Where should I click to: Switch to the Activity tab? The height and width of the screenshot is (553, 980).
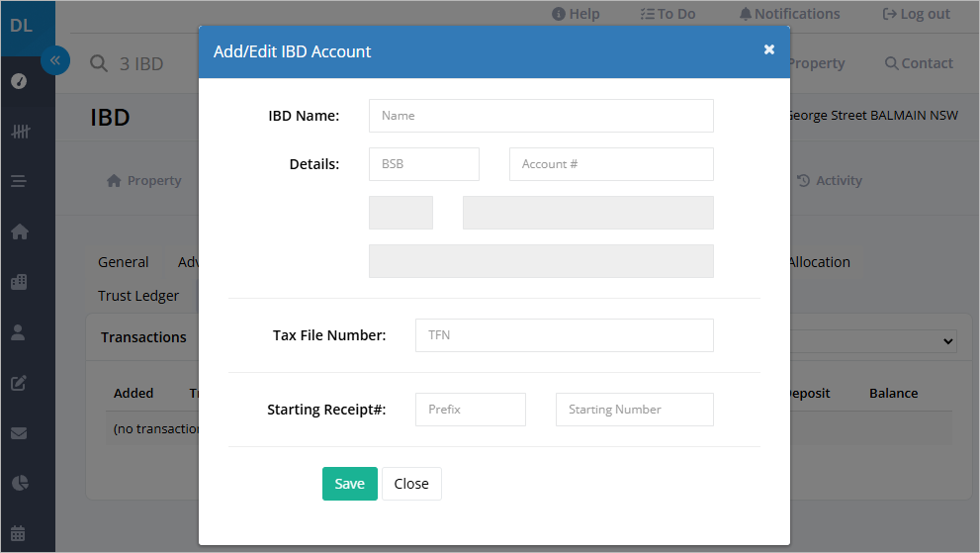(830, 181)
